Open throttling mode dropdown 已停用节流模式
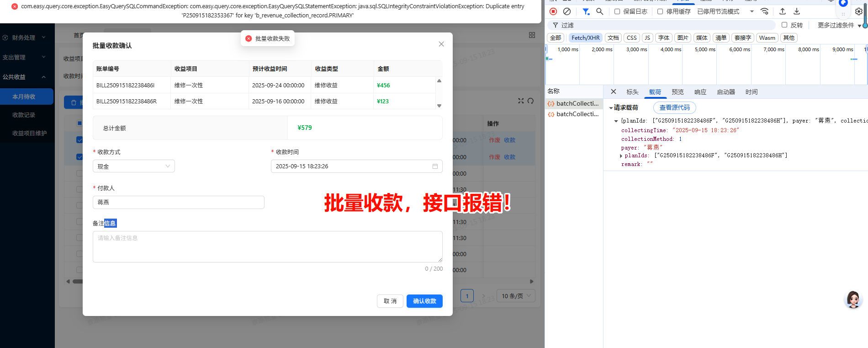This screenshot has height=348, width=868. (x=725, y=11)
